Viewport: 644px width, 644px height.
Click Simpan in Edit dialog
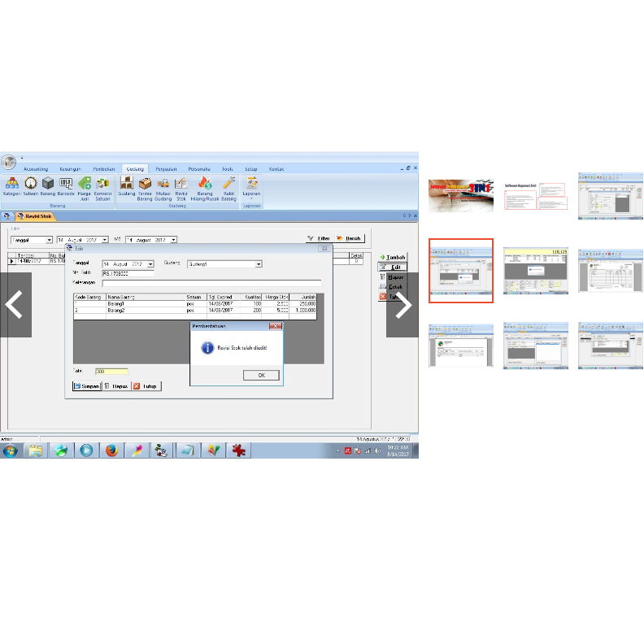[x=87, y=386]
